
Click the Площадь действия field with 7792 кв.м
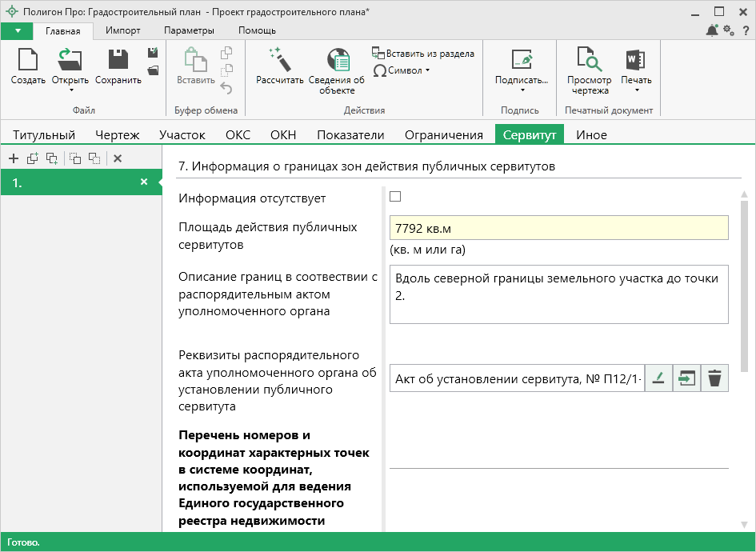click(558, 228)
